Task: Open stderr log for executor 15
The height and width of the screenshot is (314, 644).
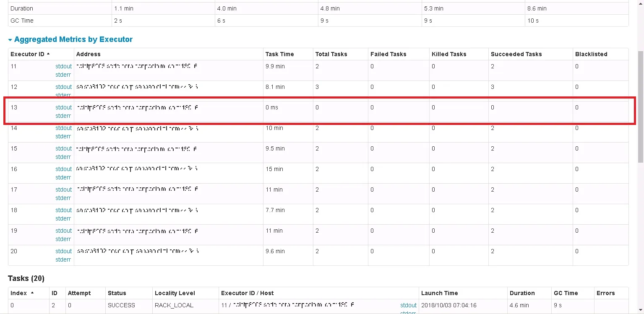Action: click(63, 157)
